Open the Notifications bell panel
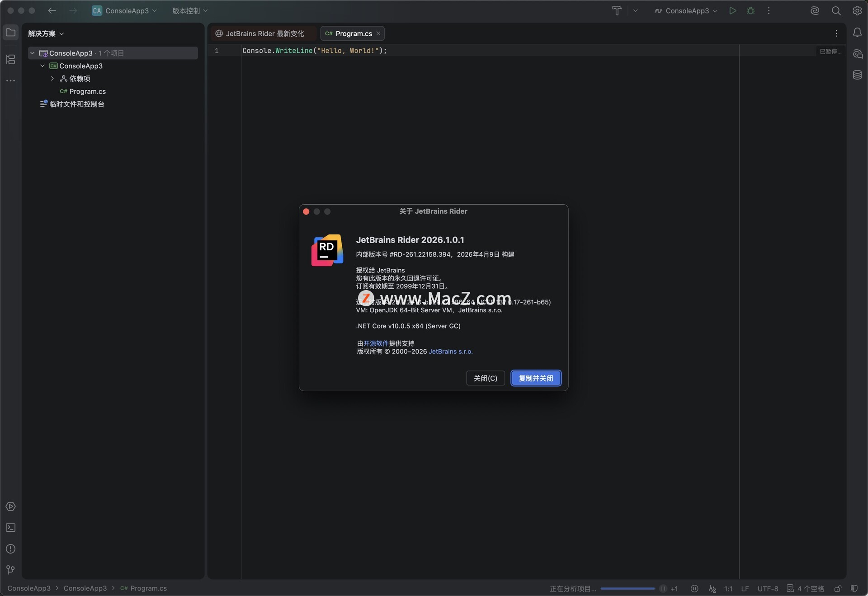Image resolution: width=868 pixels, height=596 pixels. click(857, 33)
